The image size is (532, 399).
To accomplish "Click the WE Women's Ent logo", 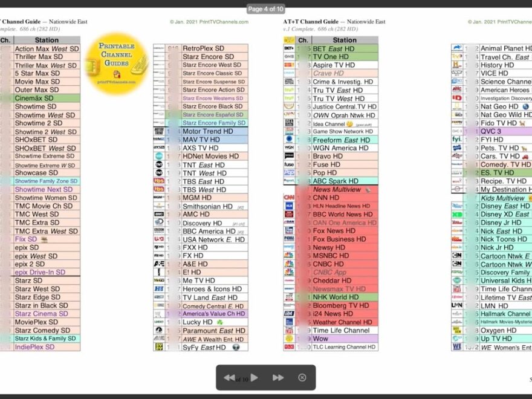I will click(456, 347).
